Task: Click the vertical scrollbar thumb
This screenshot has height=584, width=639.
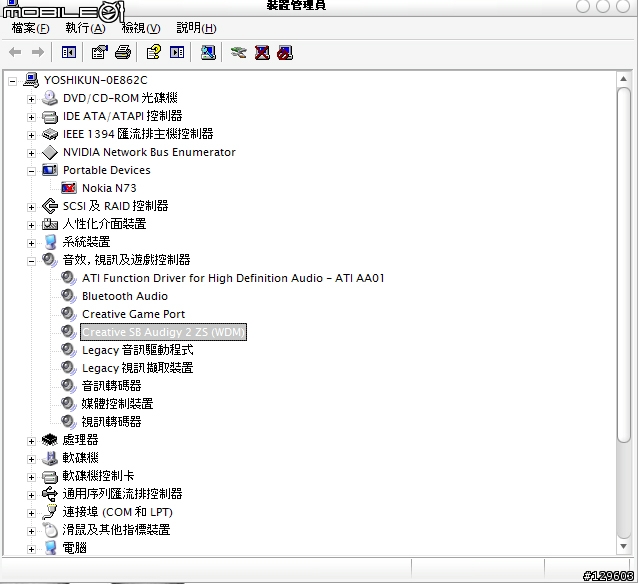Action: pyautogui.click(x=624, y=265)
